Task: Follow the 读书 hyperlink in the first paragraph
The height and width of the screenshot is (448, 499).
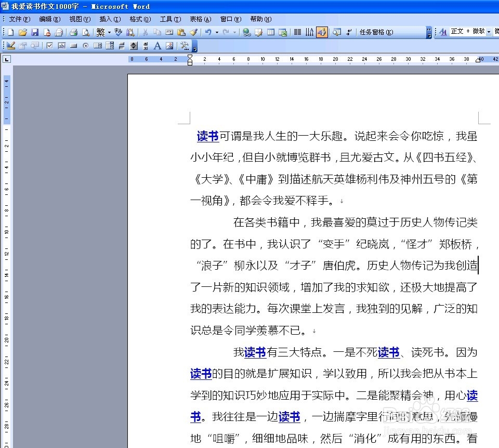Action: 207,137
